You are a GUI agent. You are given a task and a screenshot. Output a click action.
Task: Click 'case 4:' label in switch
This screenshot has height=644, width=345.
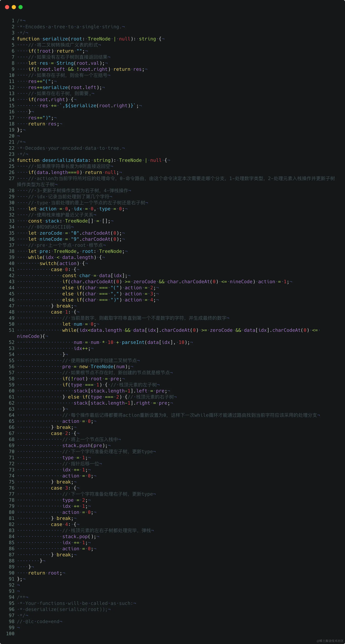[61, 524]
